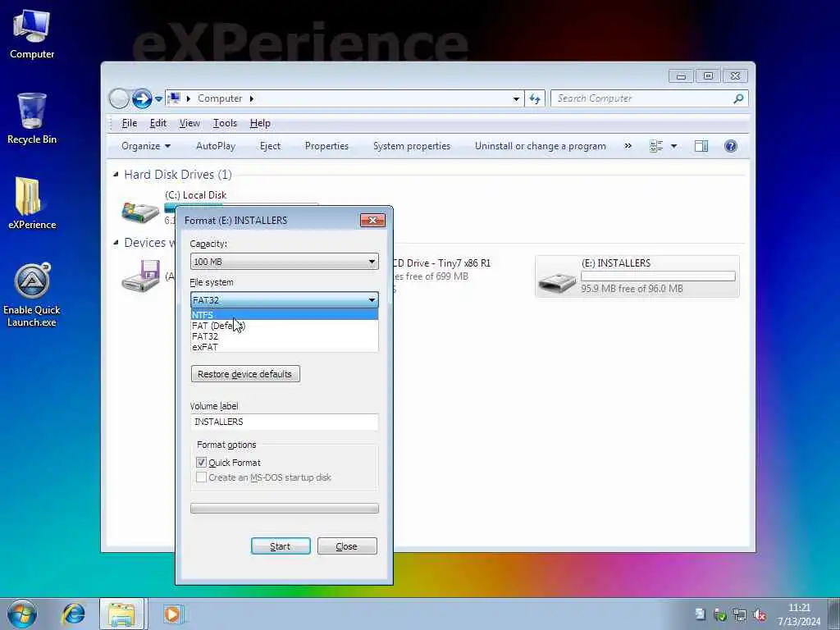Screen dimensions: 840x630
Task: Choose FAT32 in the dropdown list
Action: click(285, 336)
